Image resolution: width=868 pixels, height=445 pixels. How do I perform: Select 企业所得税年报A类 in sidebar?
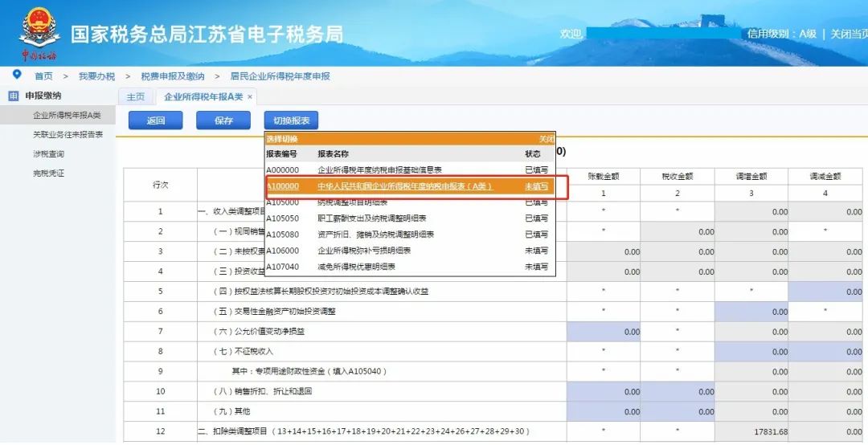pyautogui.click(x=67, y=115)
